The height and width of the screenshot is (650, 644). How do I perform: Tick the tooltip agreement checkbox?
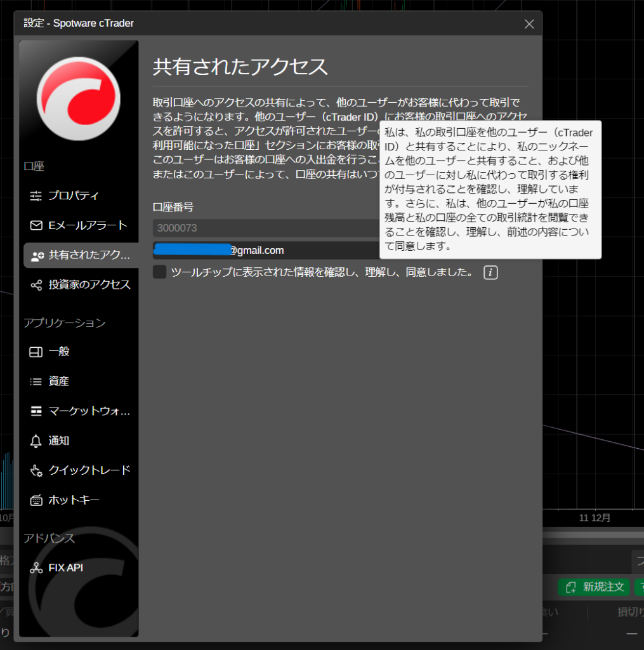(x=160, y=272)
